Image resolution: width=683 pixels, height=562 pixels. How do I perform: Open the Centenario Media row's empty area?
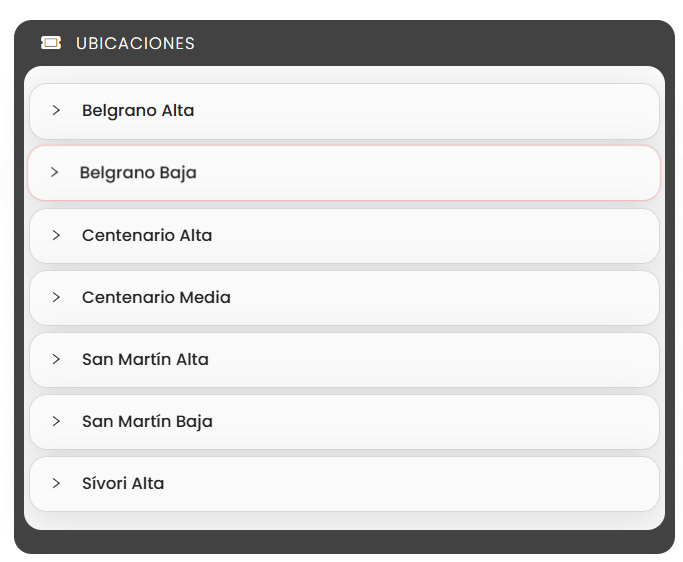coord(444,298)
